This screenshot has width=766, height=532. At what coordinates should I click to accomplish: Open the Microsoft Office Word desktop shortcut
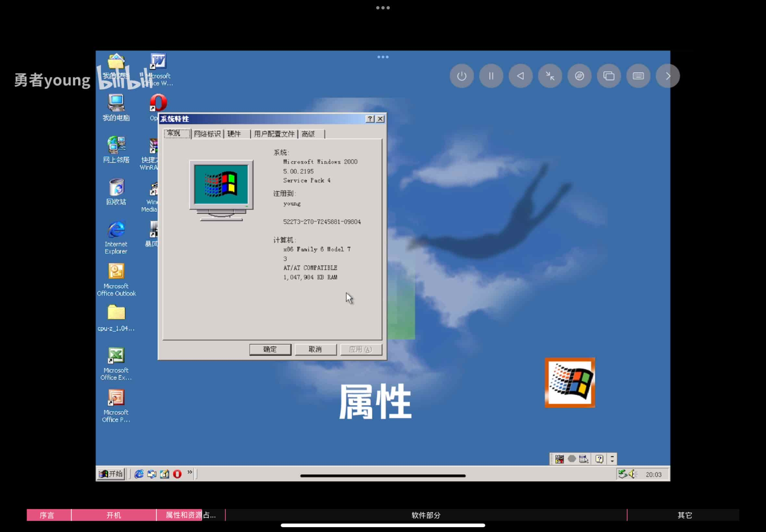(158, 70)
